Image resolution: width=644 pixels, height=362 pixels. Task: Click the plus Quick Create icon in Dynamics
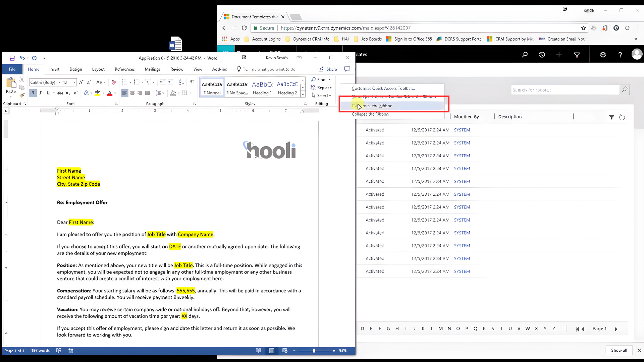(x=559, y=55)
